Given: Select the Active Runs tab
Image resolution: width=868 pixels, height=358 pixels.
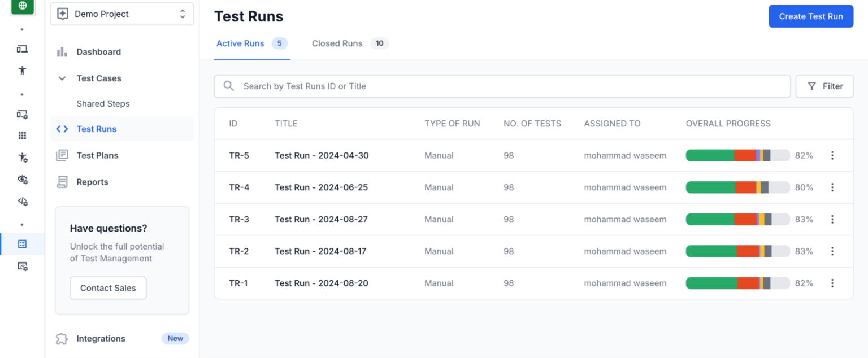Looking at the screenshot, I should pos(240,43).
